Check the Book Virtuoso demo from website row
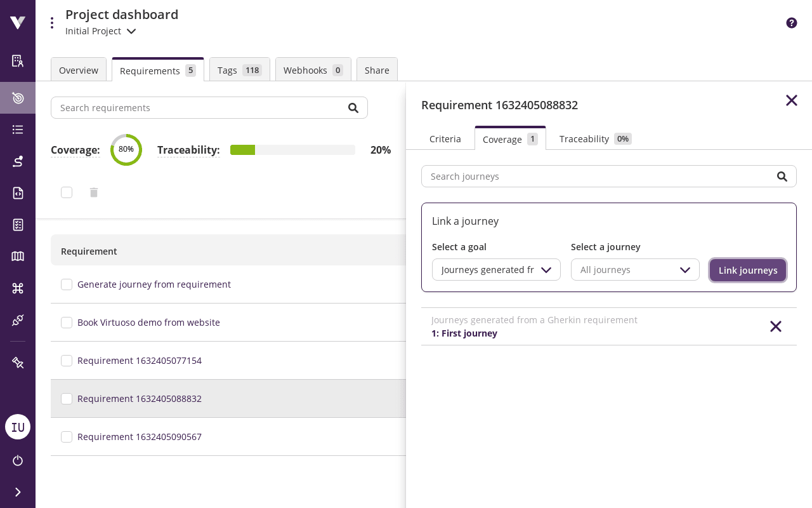 click(67, 323)
